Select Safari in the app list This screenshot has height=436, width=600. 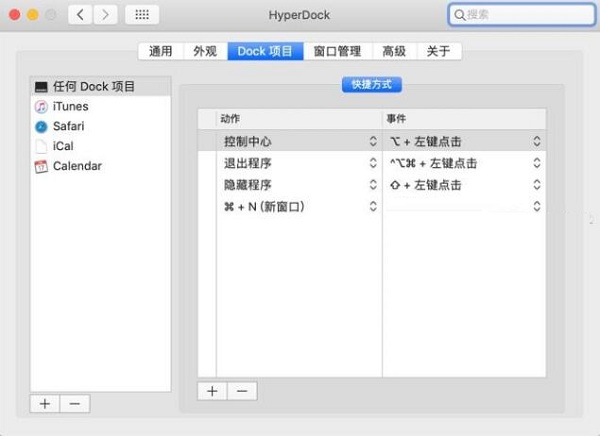101,126
